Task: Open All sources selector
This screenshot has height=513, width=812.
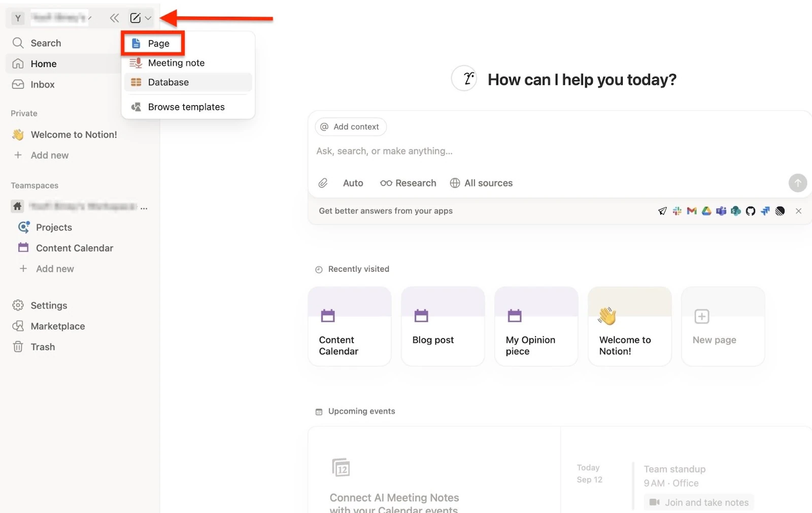Action: coord(481,183)
